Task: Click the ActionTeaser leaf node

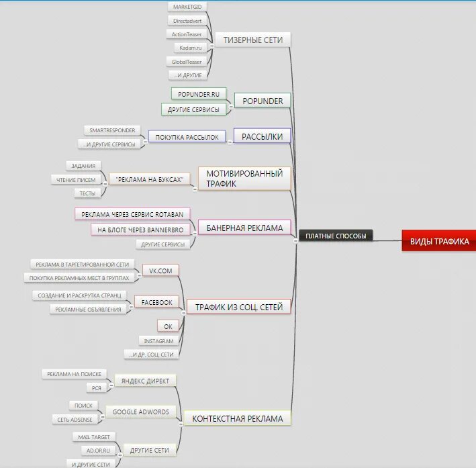Action: point(187,34)
